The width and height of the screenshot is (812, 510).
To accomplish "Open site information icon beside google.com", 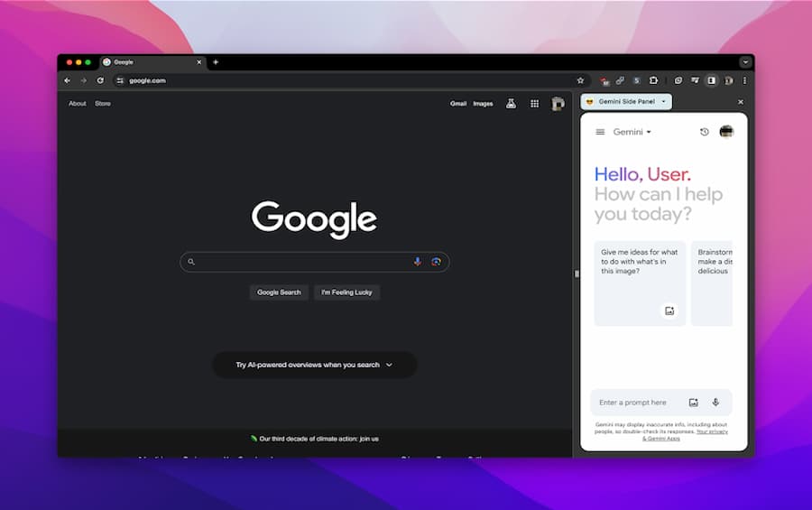I will click(x=120, y=80).
